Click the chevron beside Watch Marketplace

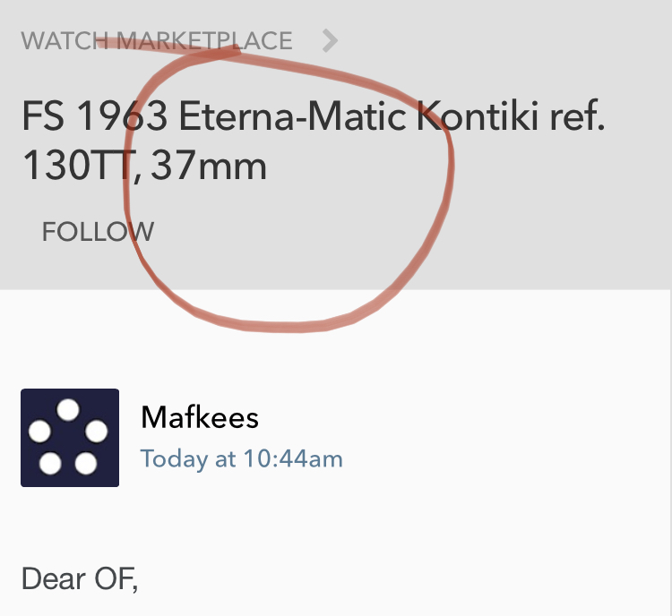330,40
